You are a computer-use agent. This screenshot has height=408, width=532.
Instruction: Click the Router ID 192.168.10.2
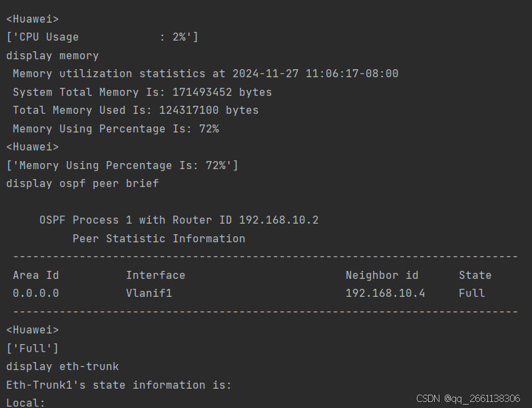[x=278, y=220]
